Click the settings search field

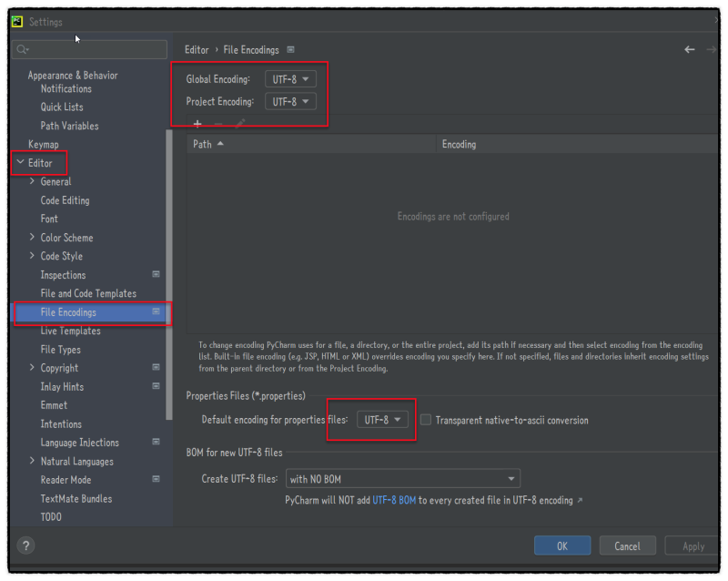click(89, 49)
